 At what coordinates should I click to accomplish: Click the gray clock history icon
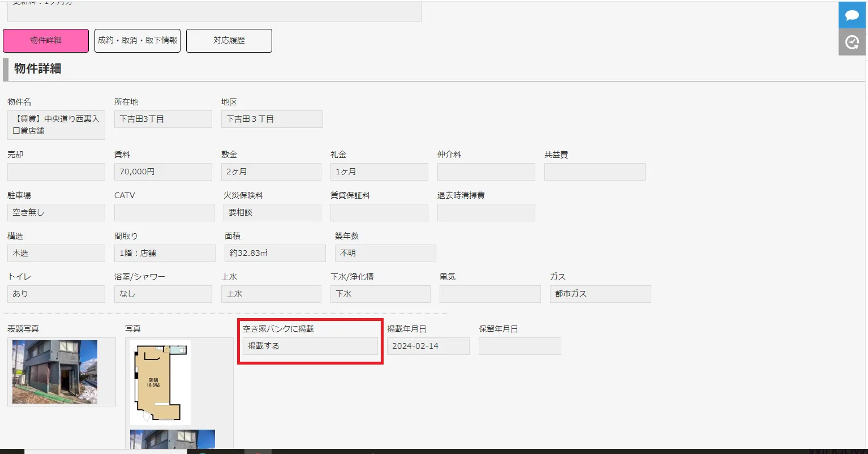click(x=852, y=42)
